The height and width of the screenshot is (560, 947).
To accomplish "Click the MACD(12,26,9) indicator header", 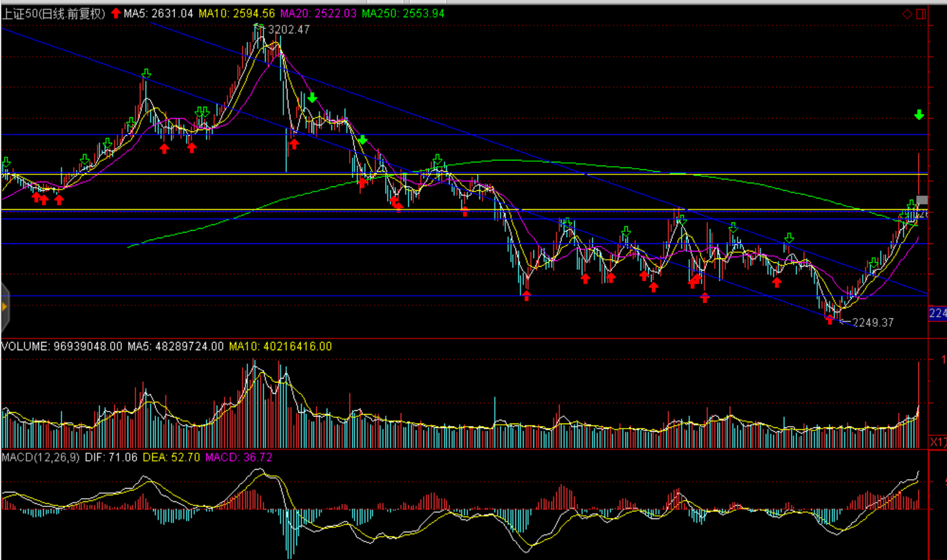I will 40,457.
